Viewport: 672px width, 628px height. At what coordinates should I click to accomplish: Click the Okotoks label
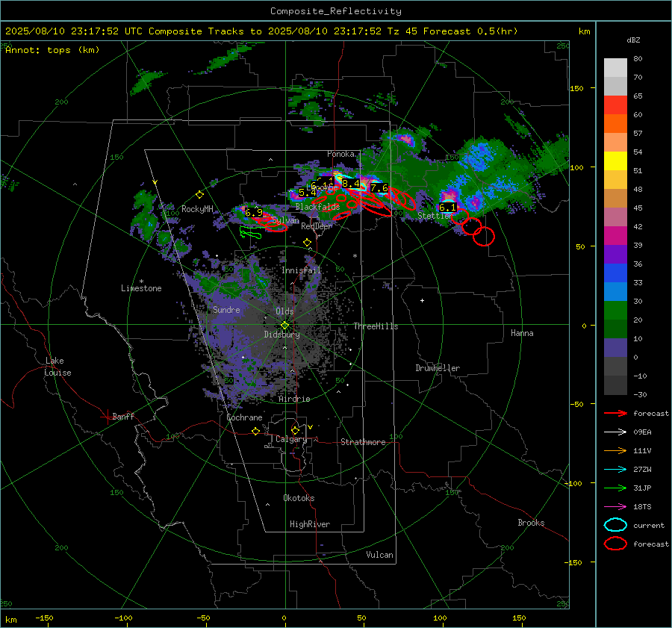pos(299,498)
